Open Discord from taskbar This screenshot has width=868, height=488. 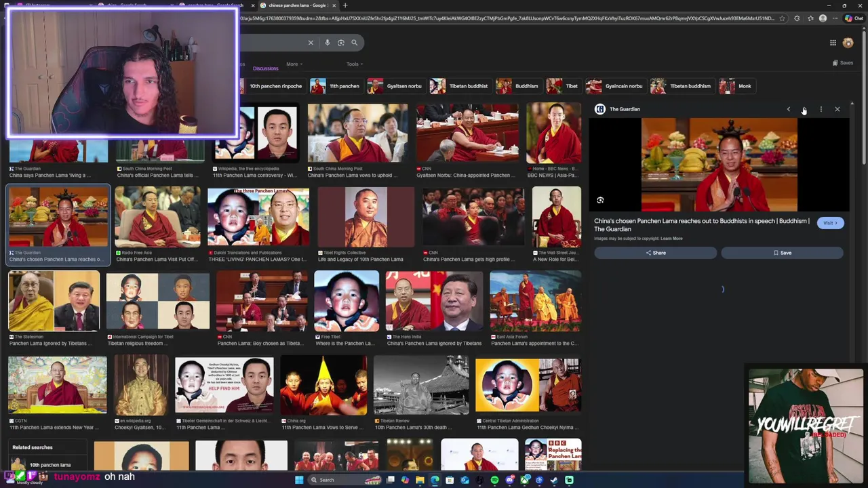point(509,480)
